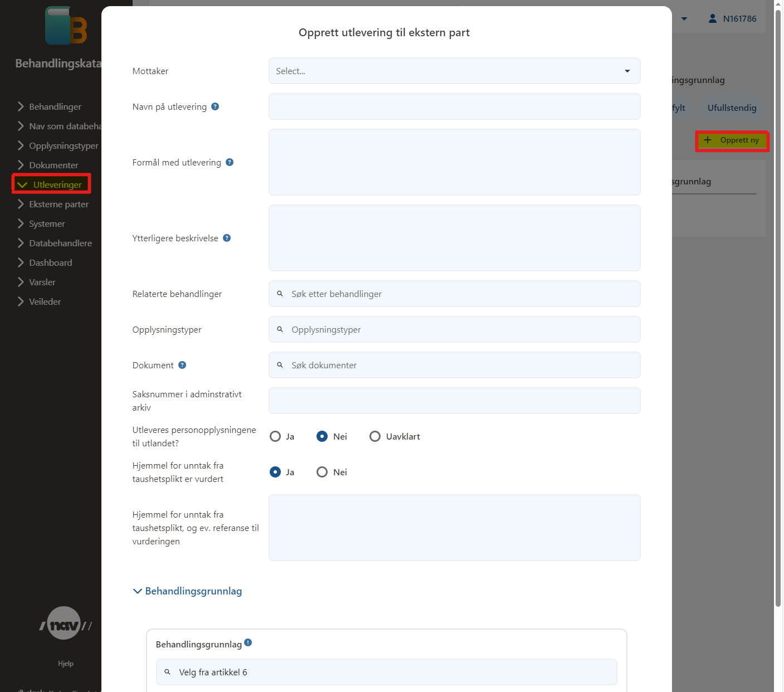Open Dashboard from the sidebar menu
This screenshot has width=784, height=692.
point(50,262)
